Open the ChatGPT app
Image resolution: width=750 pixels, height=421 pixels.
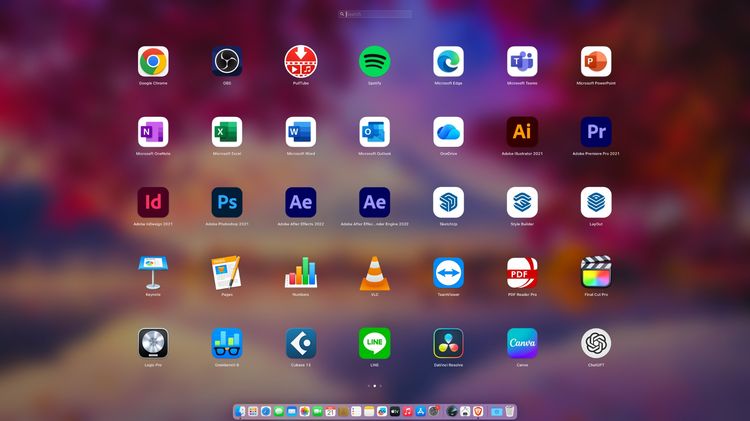pos(596,343)
